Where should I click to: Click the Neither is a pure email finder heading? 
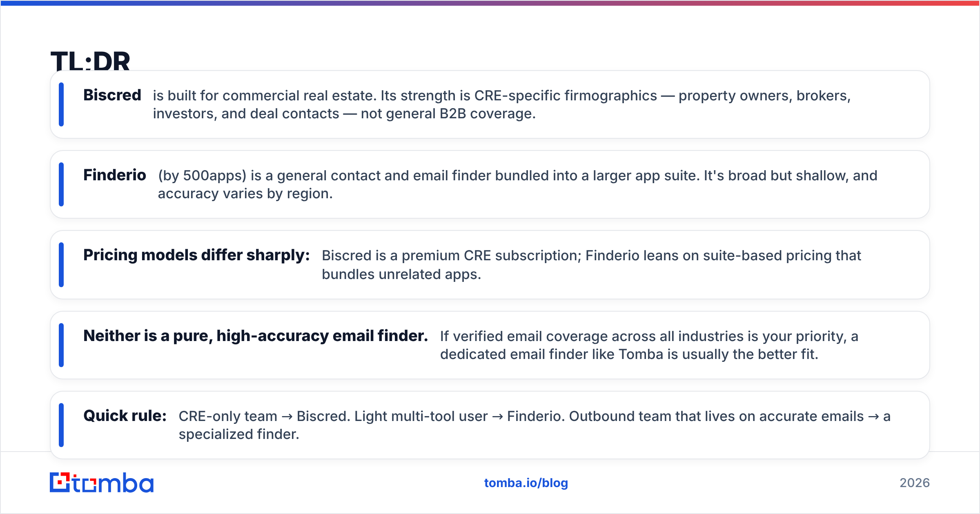(x=256, y=336)
